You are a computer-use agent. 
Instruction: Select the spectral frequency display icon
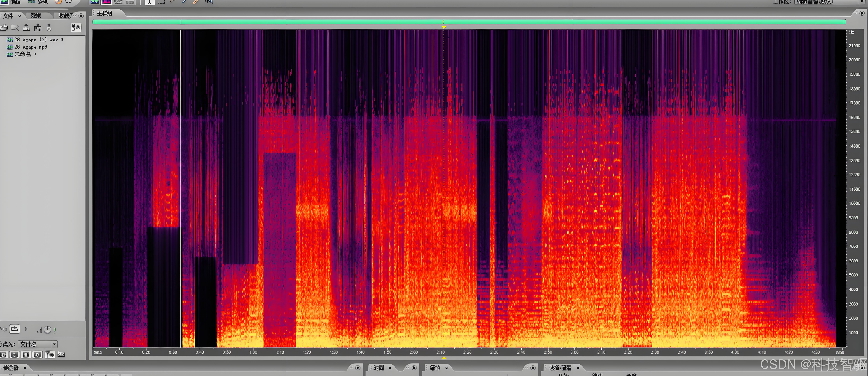(x=107, y=2)
